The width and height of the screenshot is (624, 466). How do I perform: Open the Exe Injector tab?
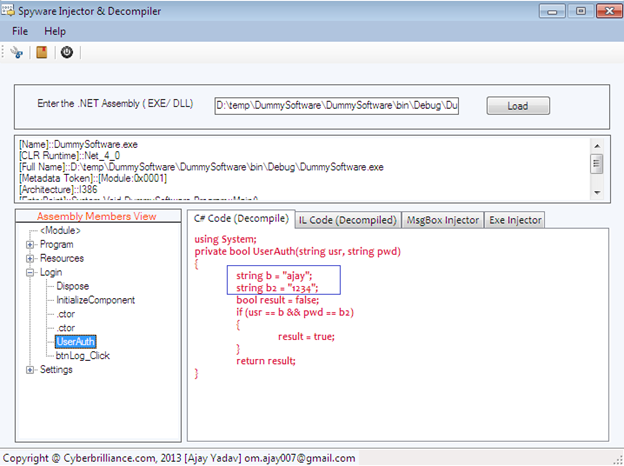(x=515, y=220)
